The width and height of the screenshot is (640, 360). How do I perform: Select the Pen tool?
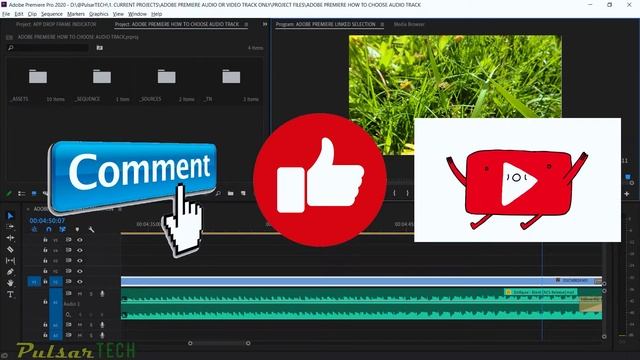tap(10, 271)
